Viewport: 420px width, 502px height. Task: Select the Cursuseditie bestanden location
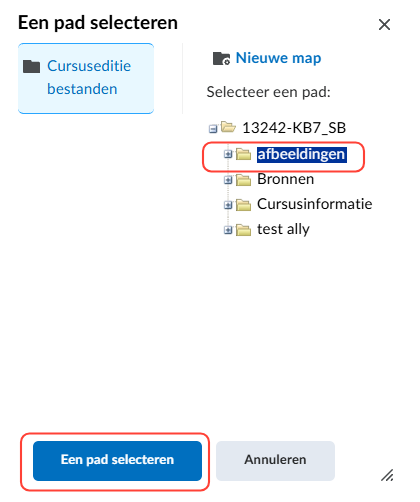click(x=86, y=78)
